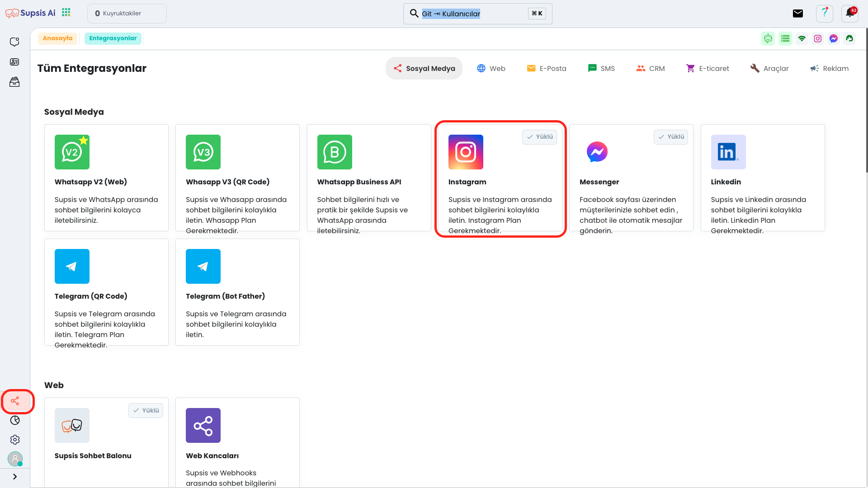Switch to the E-ticaret category tab
This screenshot has width=868, height=488.
[708, 68]
